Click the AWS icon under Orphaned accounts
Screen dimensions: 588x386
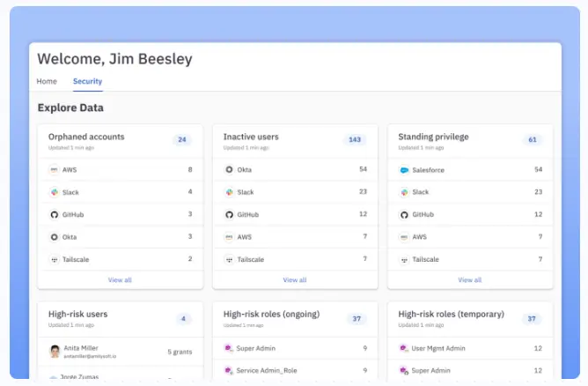[54, 169]
